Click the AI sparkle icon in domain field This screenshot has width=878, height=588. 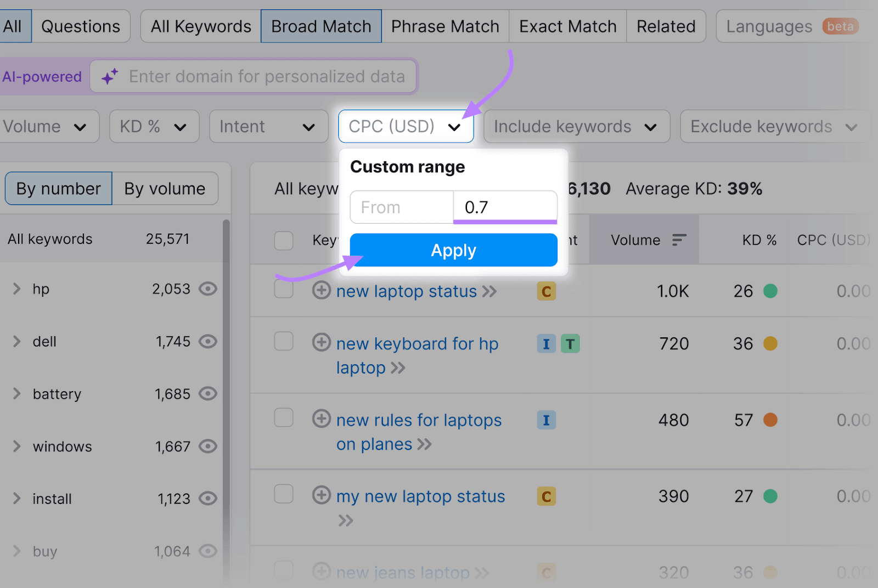(x=109, y=76)
